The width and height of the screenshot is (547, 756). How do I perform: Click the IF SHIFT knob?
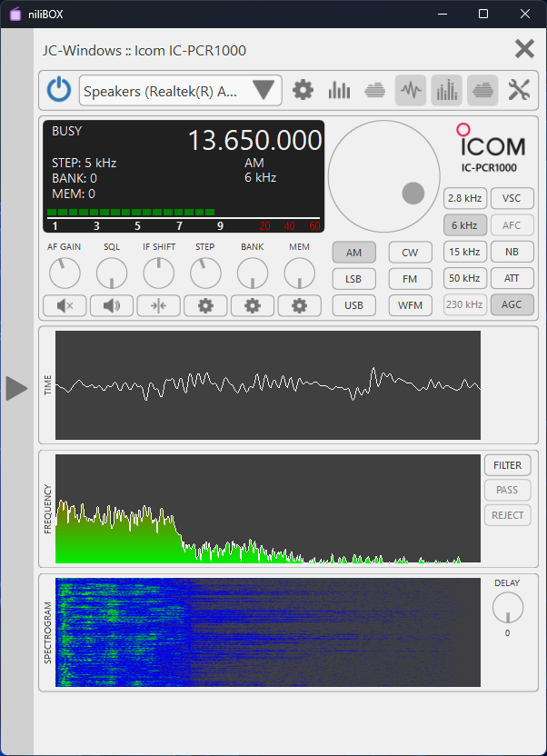[x=159, y=273]
